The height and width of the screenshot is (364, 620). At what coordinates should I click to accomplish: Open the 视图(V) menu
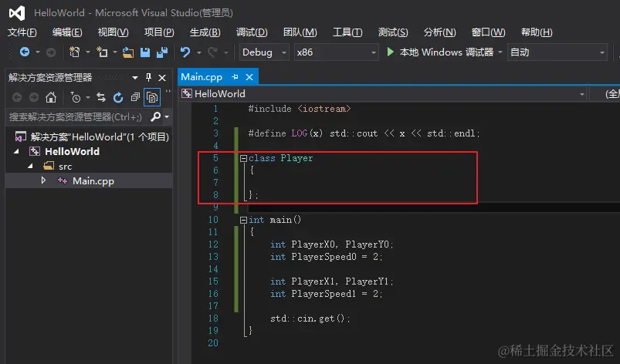[113, 32]
